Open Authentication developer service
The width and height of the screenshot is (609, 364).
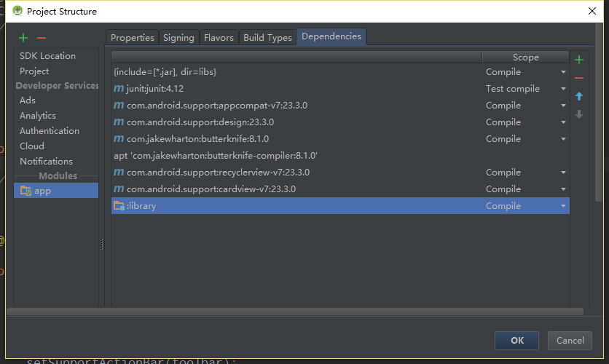tap(50, 131)
